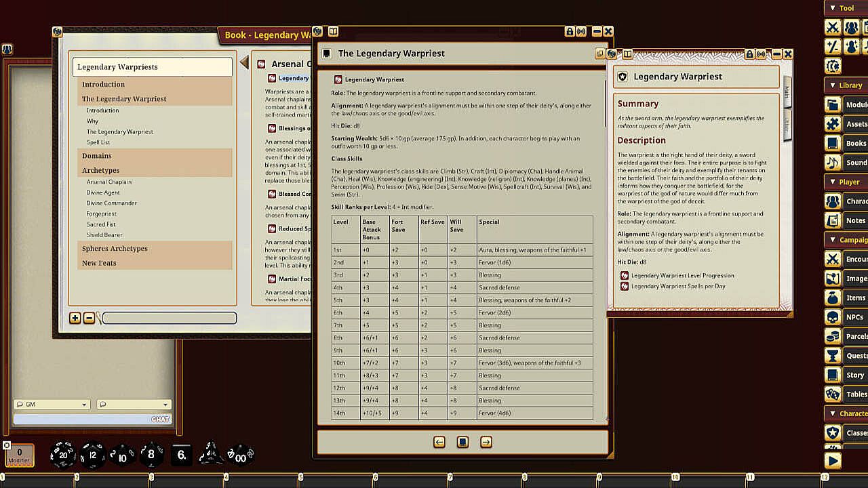Open the Books library button
The image size is (868, 488).
tap(833, 143)
